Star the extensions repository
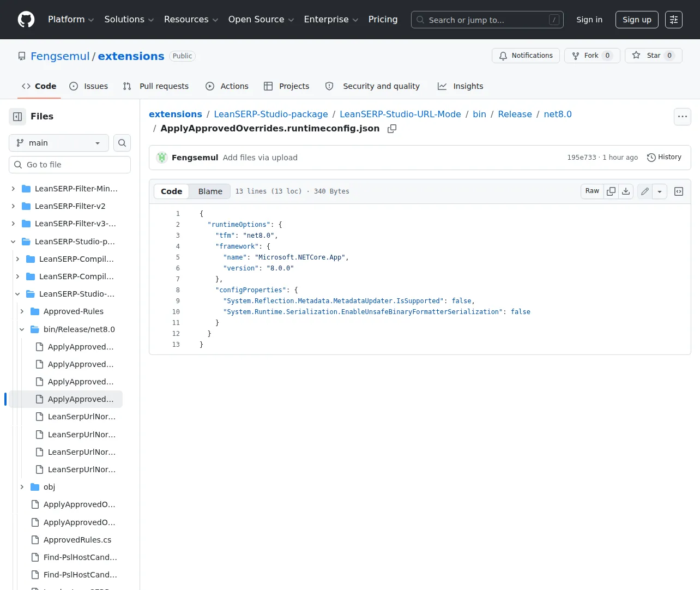 (x=653, y=56)
